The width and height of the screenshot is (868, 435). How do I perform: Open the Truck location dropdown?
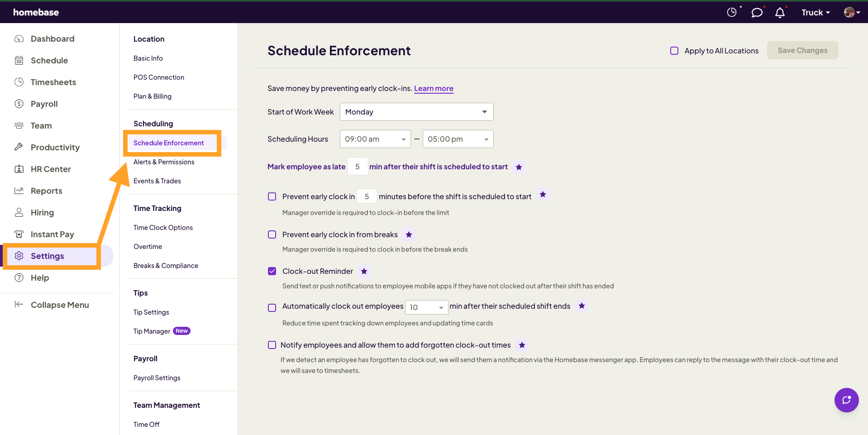tap(815, 12)
